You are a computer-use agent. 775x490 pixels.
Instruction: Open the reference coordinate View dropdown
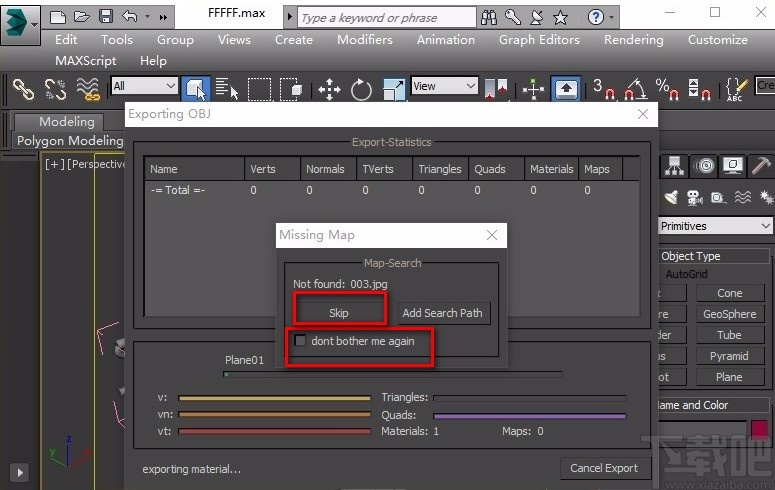pyautogui.click(x=445, y=86)
